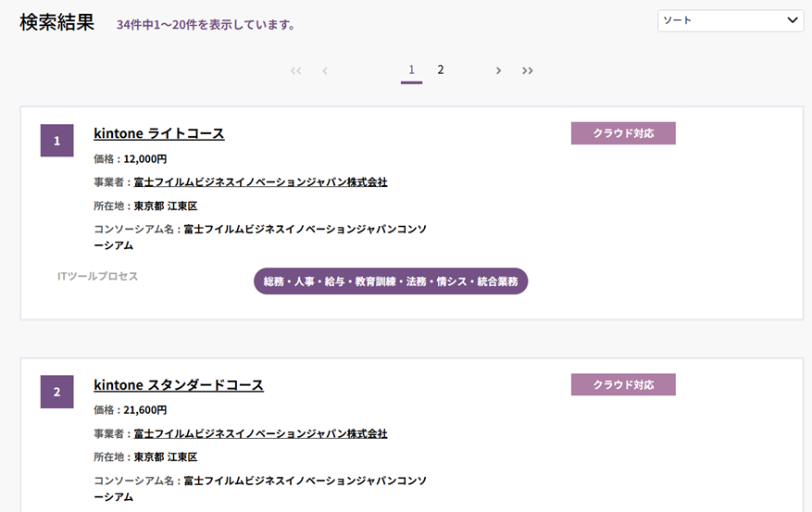Open 富士フイルム company link in first result
The width and height of the screenshot is (812, 512).
tap(260, 182)
